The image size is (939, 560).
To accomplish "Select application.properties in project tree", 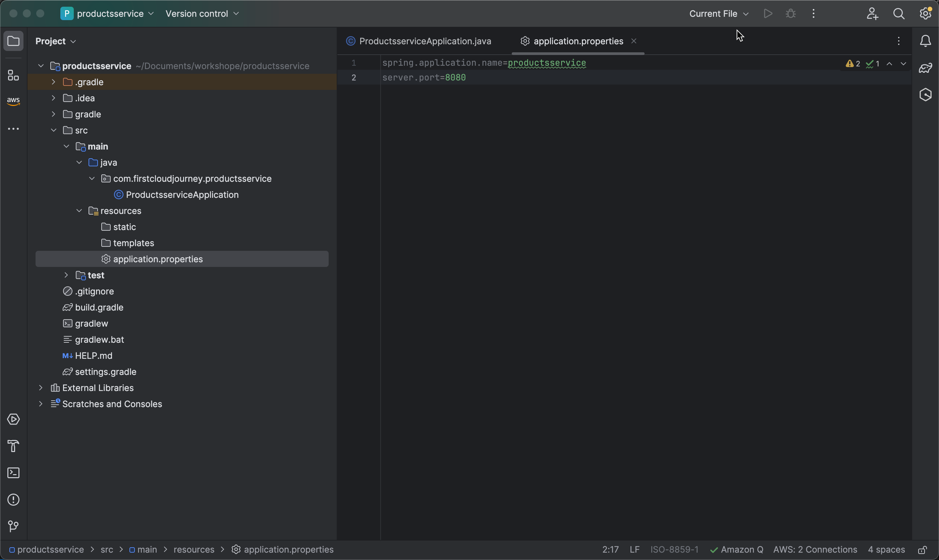I will click(182, 259).
